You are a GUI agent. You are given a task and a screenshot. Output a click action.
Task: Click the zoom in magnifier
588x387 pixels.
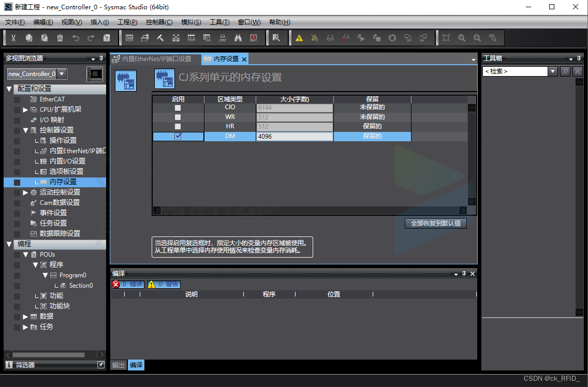[462, 38]
